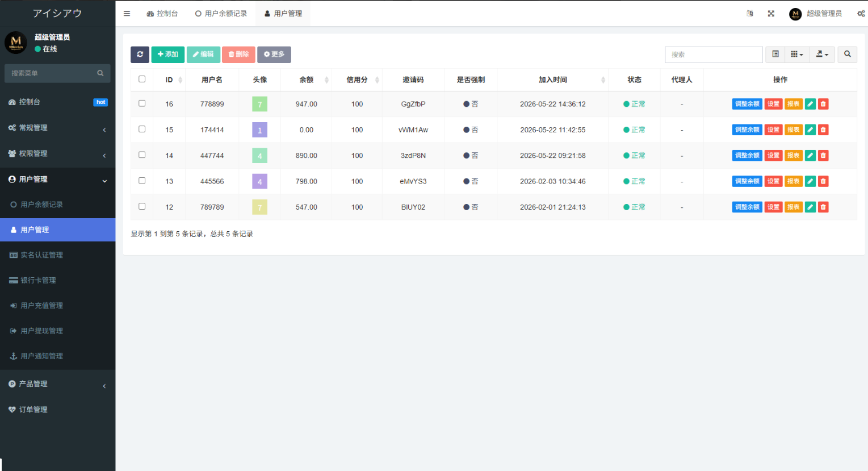Image resolution: width=868 pixels, height=471 pixels.
Task: Toggle the sidebar hamburger menu icon
Action: (127, 14)
